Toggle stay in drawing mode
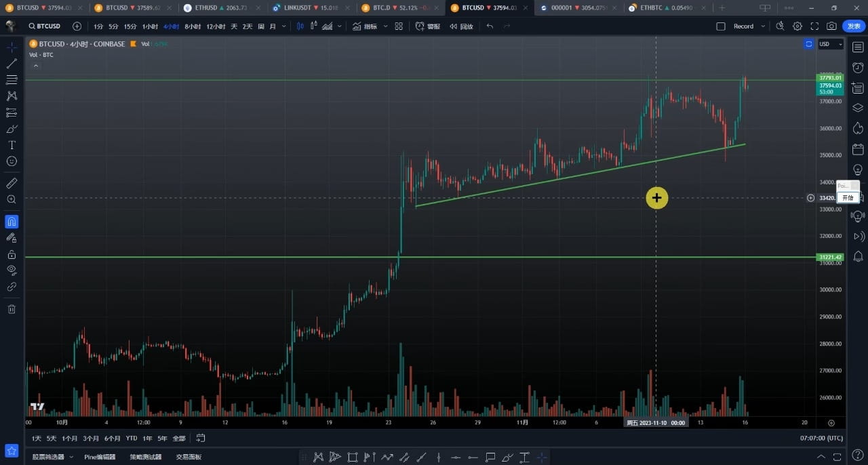The width and height of the screenshot is (868, 465). click(x=12, y=238)
